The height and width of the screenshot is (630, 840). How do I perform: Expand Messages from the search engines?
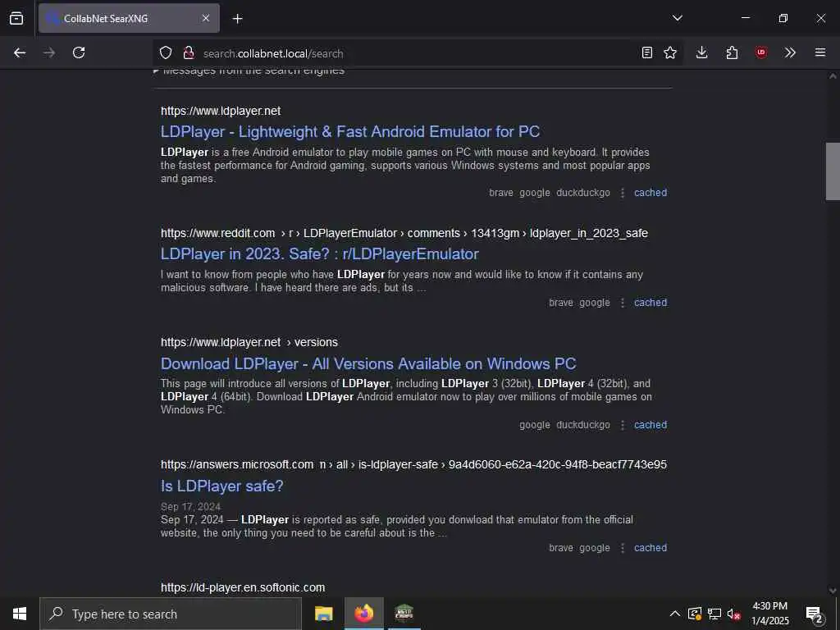coord(249,71)
